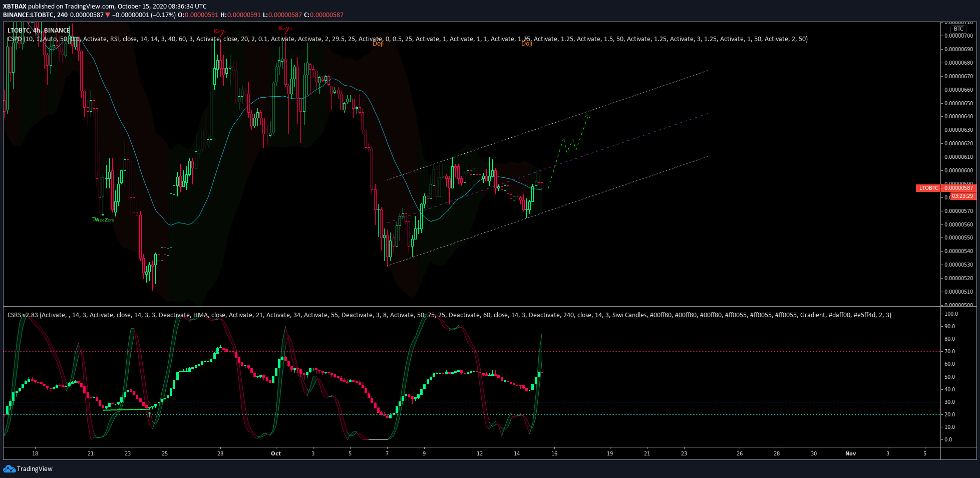980x478 pixels.
Task: Click price axis level 0.00000570
Action: point(958,211)
